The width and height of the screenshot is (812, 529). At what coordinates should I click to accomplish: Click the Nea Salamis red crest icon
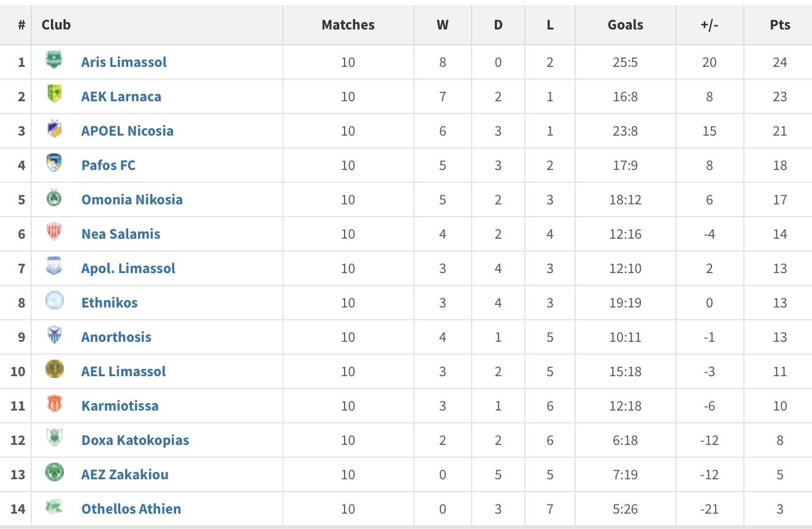(54, 232)
